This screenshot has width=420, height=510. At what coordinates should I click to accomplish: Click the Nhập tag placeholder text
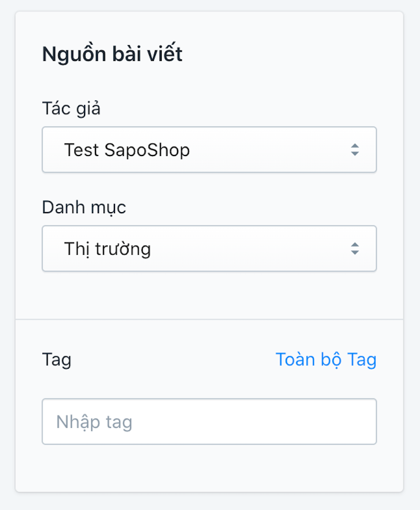[x=93, y=421]
